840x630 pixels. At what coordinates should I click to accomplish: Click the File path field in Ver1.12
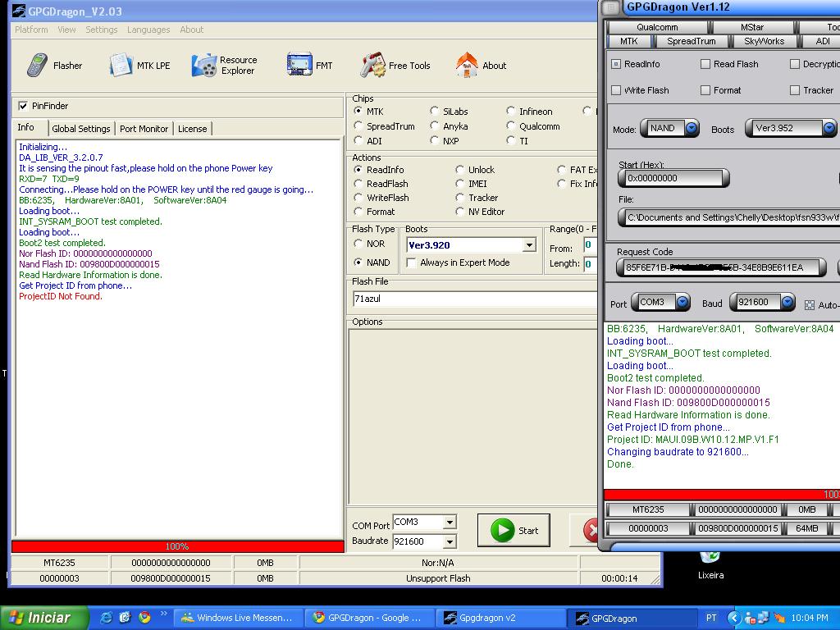click(729, 217)
